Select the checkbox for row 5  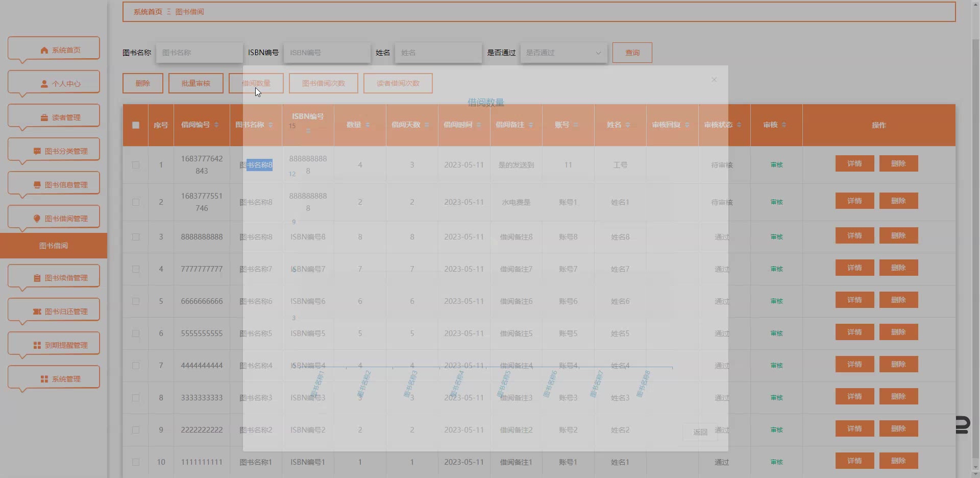136,301
